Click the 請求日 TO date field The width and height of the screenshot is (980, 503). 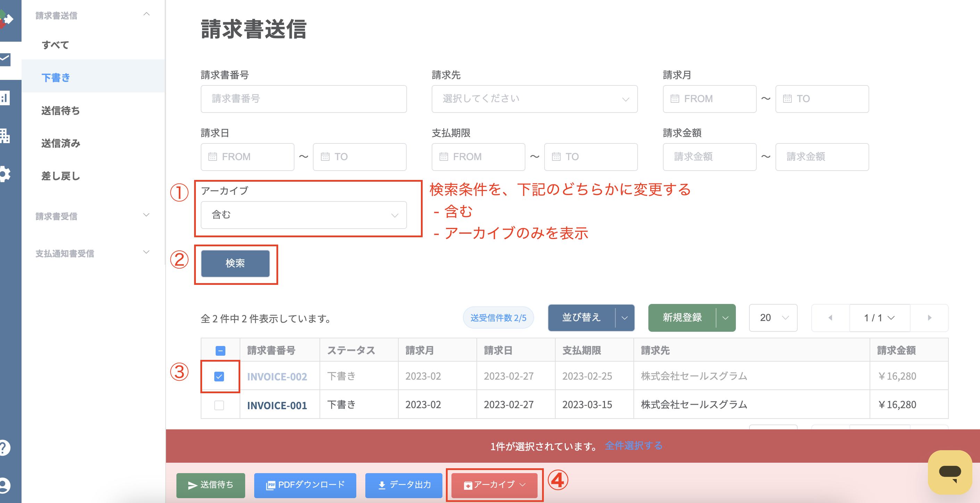(x=359, y=157)
